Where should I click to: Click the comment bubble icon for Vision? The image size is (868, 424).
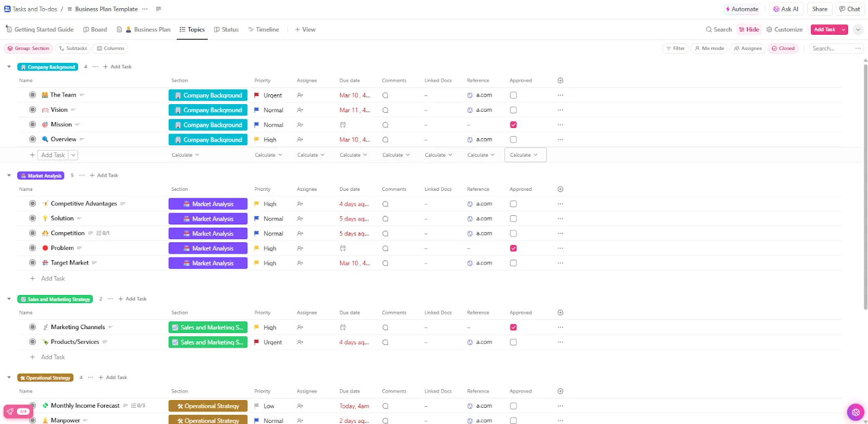(385, 110)
